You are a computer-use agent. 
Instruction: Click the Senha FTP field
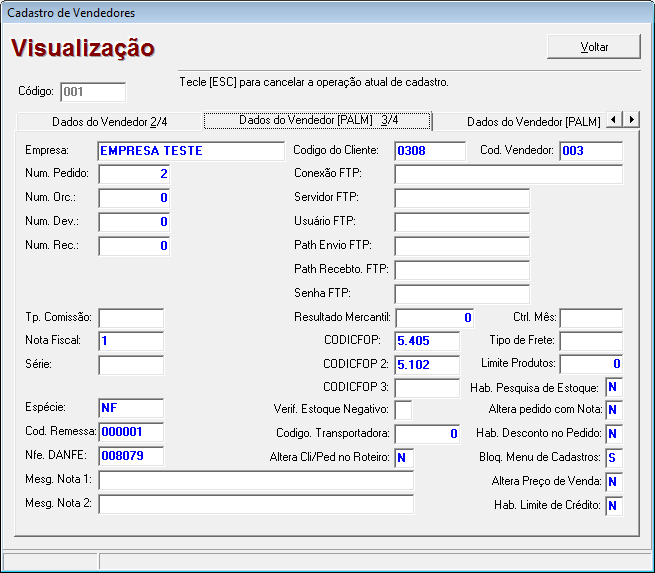(461, 294)
